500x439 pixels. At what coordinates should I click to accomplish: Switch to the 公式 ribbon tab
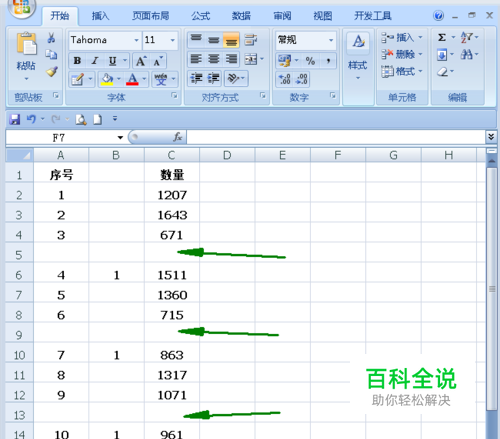click(x=201, y=16)
